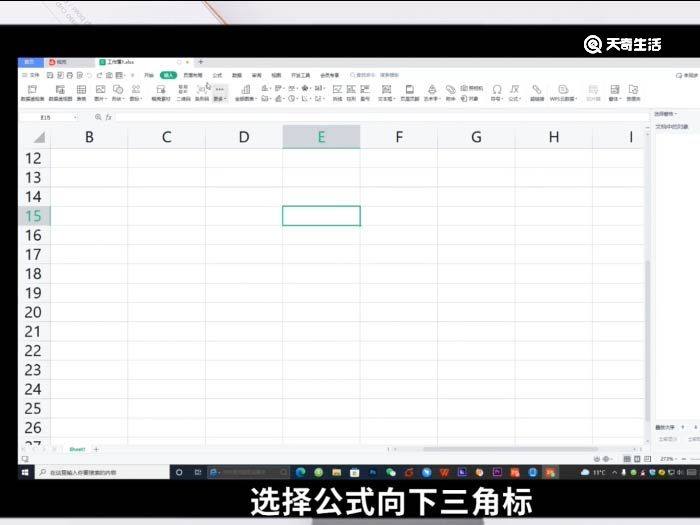Switch to the Home (开始) ribbon tab
This screenshot has width=700, height=525.
(x=149, y=75)
